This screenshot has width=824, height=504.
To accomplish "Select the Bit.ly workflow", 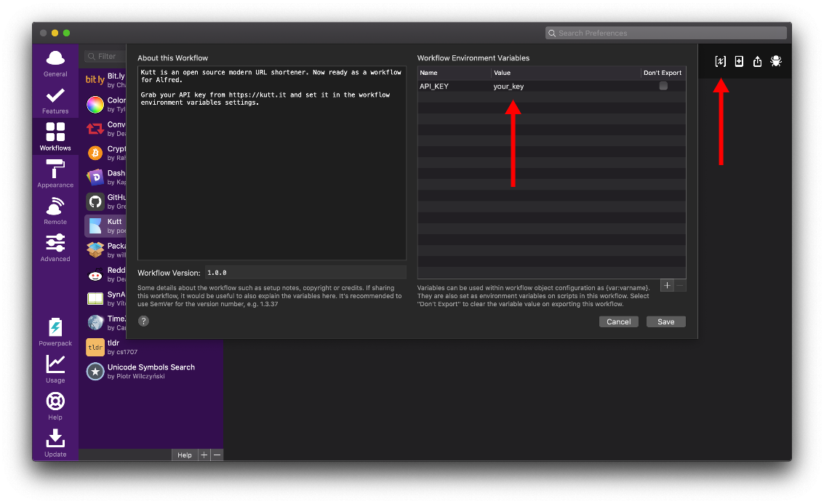I will (x=105, y=80).
